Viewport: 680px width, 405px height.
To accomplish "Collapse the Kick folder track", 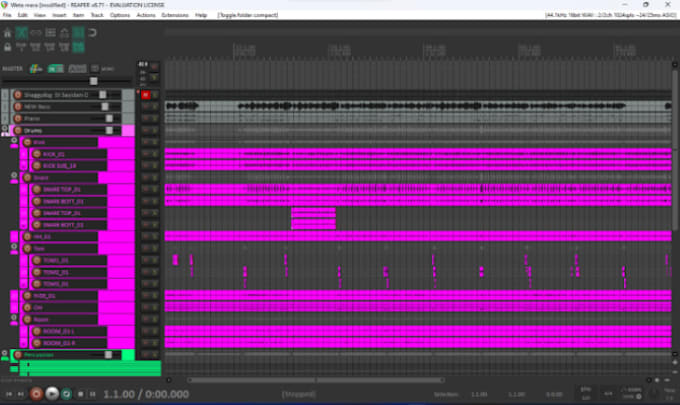I will point(14,140).
